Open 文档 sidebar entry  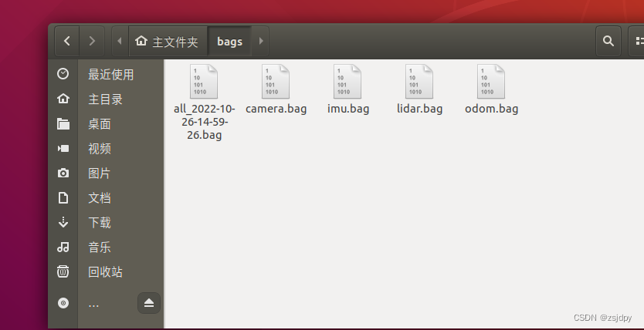click(x=100, y=197)
